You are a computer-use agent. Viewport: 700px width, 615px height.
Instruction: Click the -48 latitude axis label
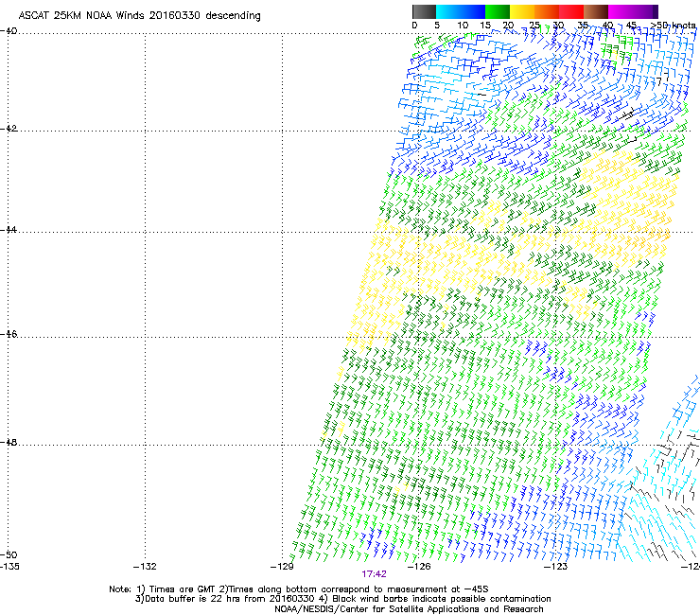(x=9, y=442)
